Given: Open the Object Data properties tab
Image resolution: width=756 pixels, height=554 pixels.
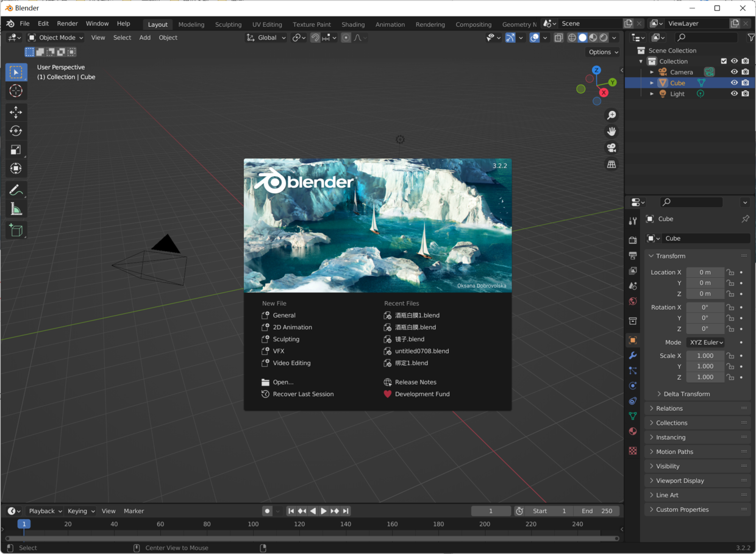Looking at the screenshot, I should (x=632, y=416).
